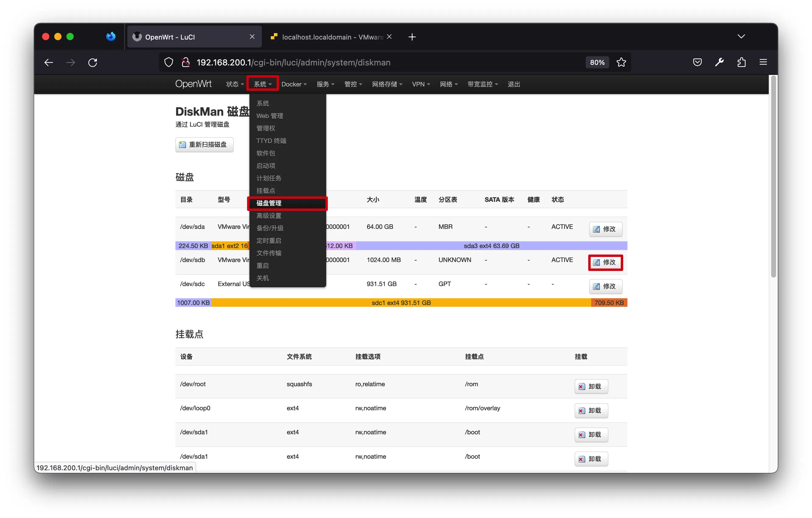Click the forward navigation arrow
The height and width of the screenshot is (518, 812).
click(70, 62)
